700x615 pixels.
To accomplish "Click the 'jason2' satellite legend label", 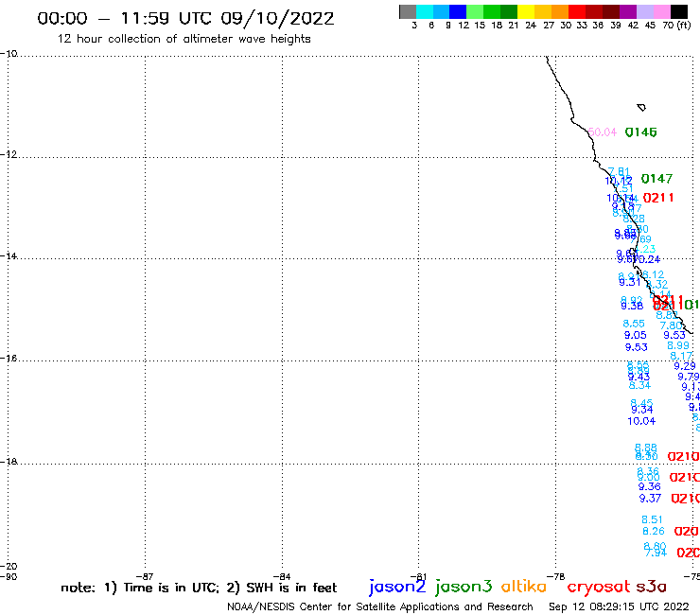I will 397,587.
